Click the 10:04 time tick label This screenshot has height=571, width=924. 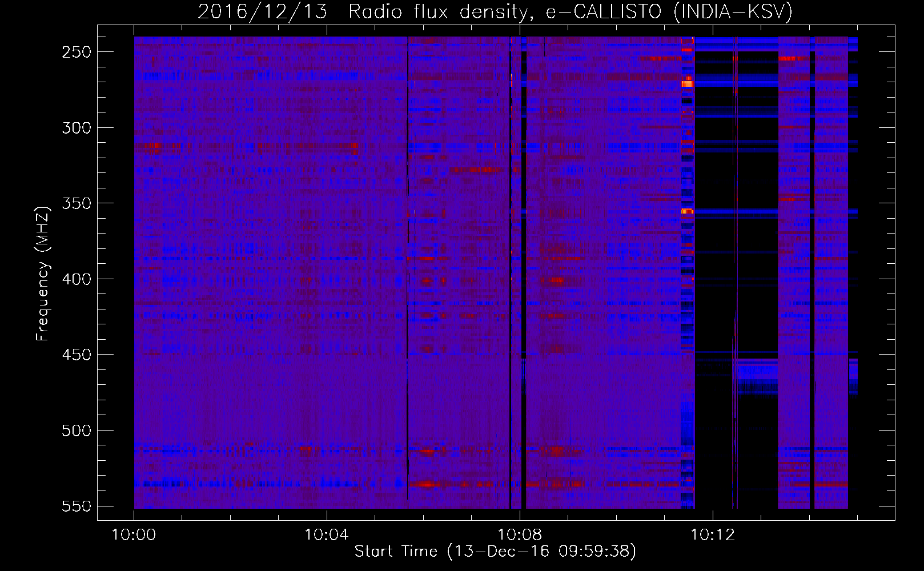pyautogui.click(x=327, y=535)
